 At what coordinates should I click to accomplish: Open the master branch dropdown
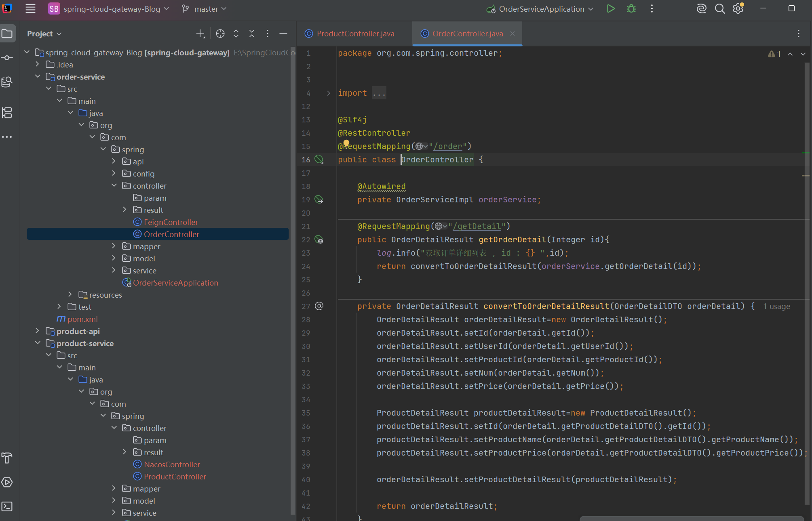point(205,8)
